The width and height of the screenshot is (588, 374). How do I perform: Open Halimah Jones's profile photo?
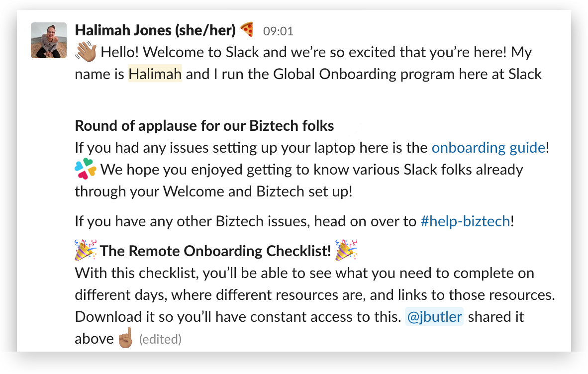pyautogui.click(x=49, y=40)
